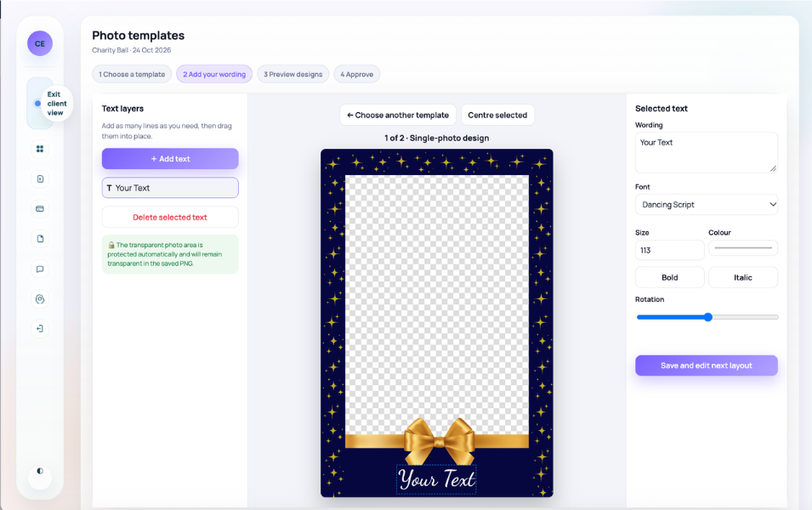Open the Dancing Script font dropdown
This screenshot has height=510, width=812.
(x=707, y=205)
